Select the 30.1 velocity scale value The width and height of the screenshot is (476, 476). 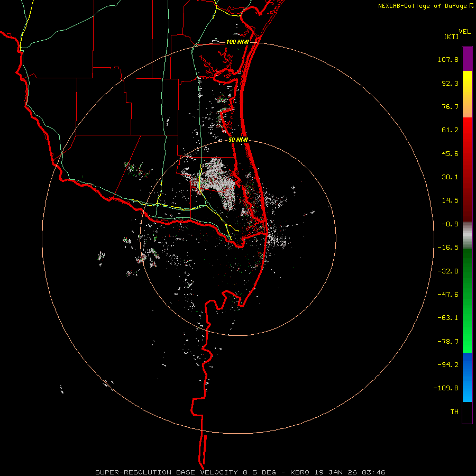point(450,177)
